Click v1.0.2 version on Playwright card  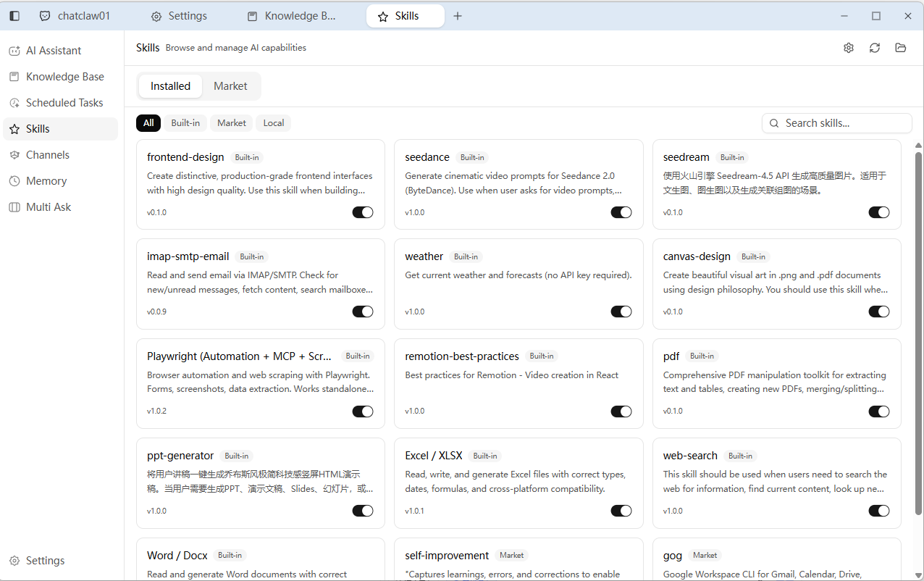[156, 411]
